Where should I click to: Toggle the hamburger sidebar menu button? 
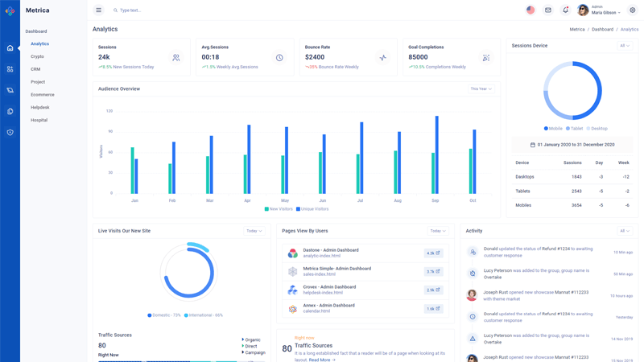(x=98, y=10)
